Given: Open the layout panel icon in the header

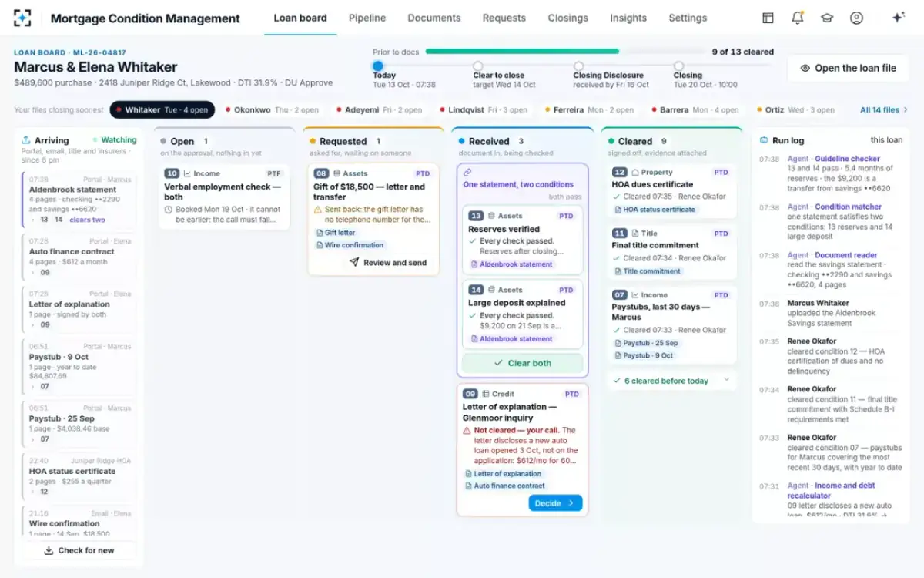Looking at the screenshot, I should click(x=768, y=18).
